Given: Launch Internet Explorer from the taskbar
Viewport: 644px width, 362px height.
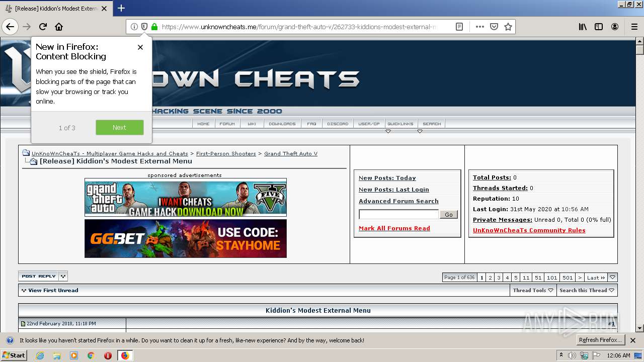Looking at the screenshot, I should 40,355.
